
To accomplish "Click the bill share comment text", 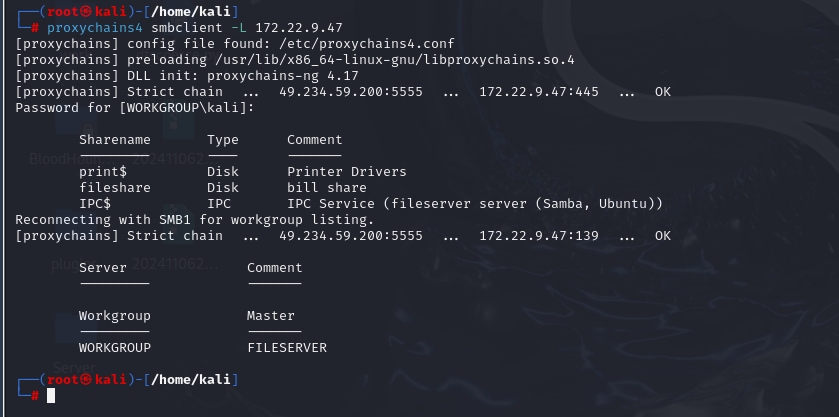I will tap(326, 187).
